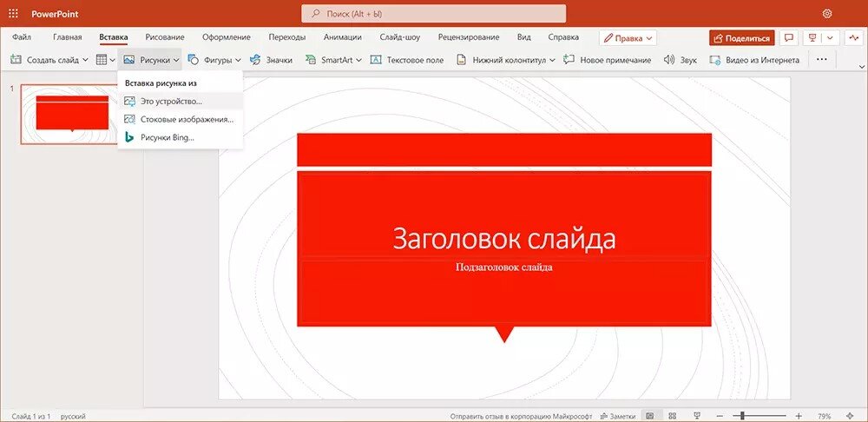Switch to the Главная tab
Viewport: 868px width, 422px height.
pyautogui.click(x=68, y=37)
